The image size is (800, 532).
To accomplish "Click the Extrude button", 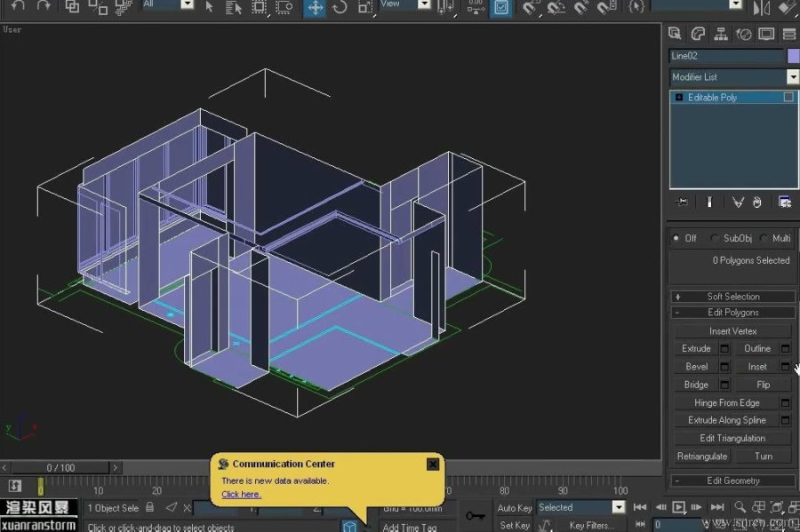I will coord(696,349).
